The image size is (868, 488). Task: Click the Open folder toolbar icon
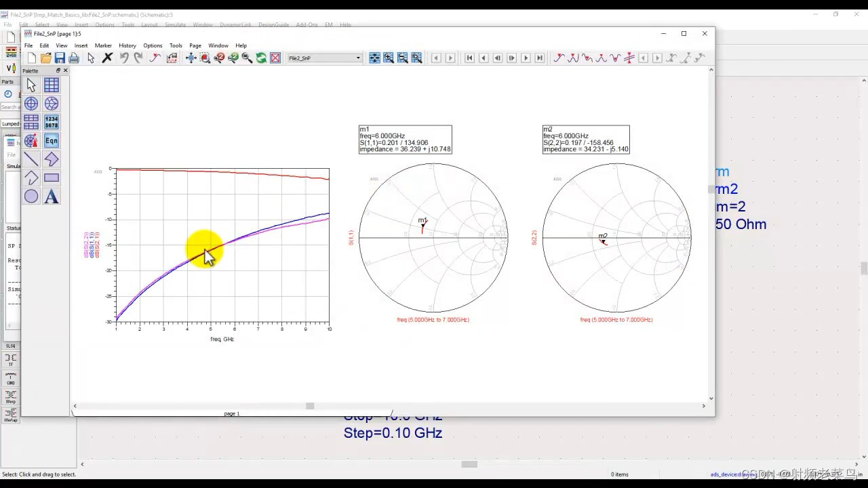[x=46, y=58]
